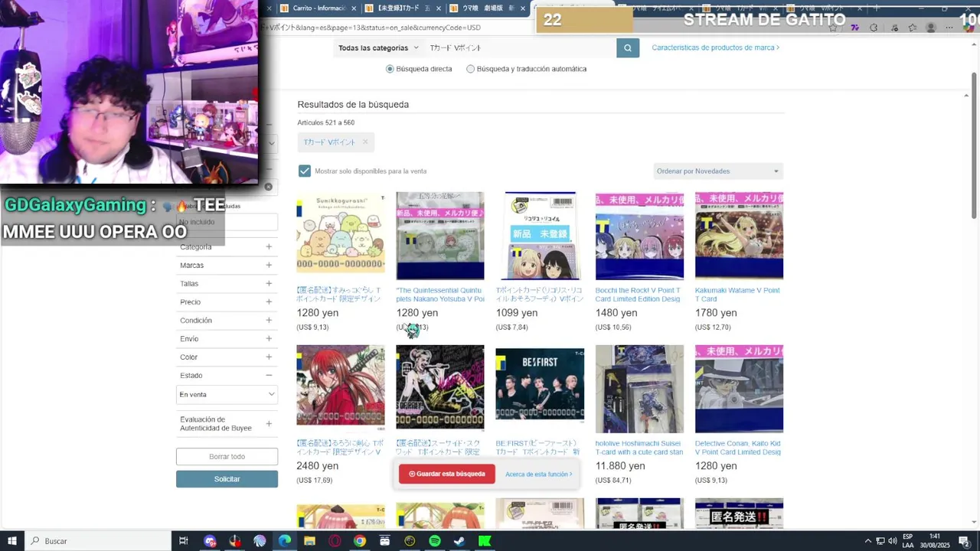Expand the Categoría filter
The width and height of the screenshot is (980, 551).
(x=269, y=246)
